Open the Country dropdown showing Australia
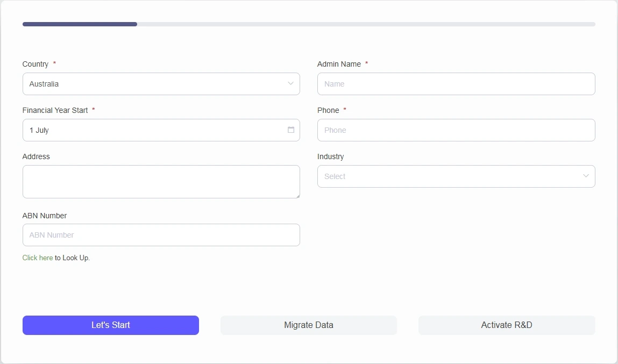The image size is (618, 364). [156, 84]
